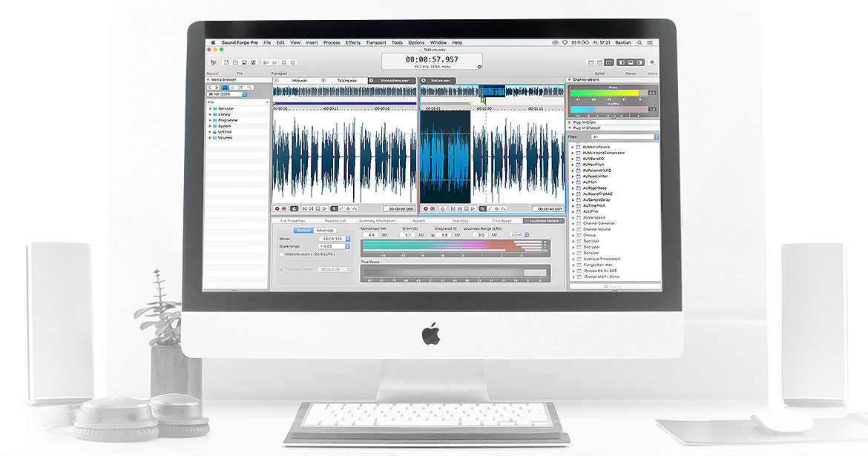Open the Mode dropdown showing EBU R 128
Viewport: 868px width, 456px height.
pos(333,238)
